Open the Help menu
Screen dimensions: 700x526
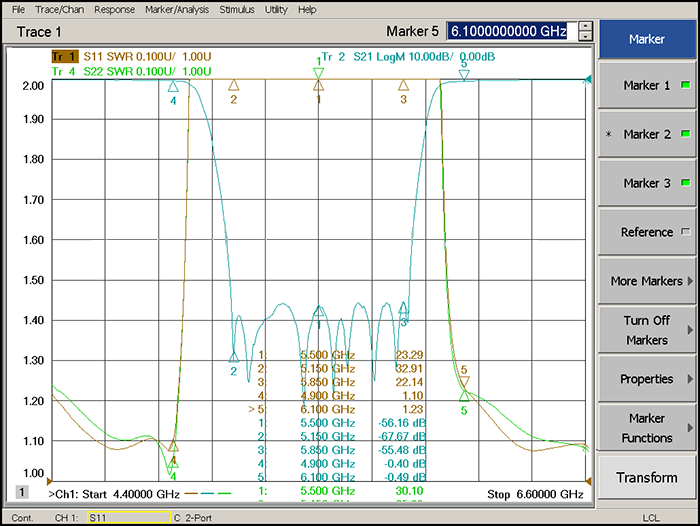[x=307, y=9]
